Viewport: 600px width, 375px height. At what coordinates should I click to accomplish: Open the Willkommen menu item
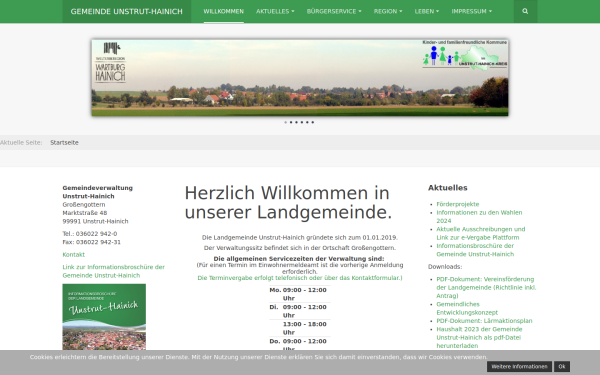click(x=223, y=11)
